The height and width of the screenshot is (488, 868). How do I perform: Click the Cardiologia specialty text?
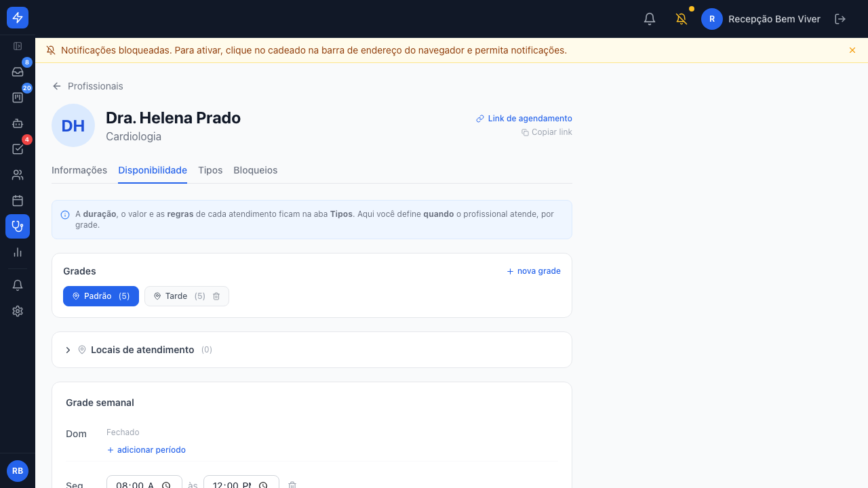tap(134, 136)
